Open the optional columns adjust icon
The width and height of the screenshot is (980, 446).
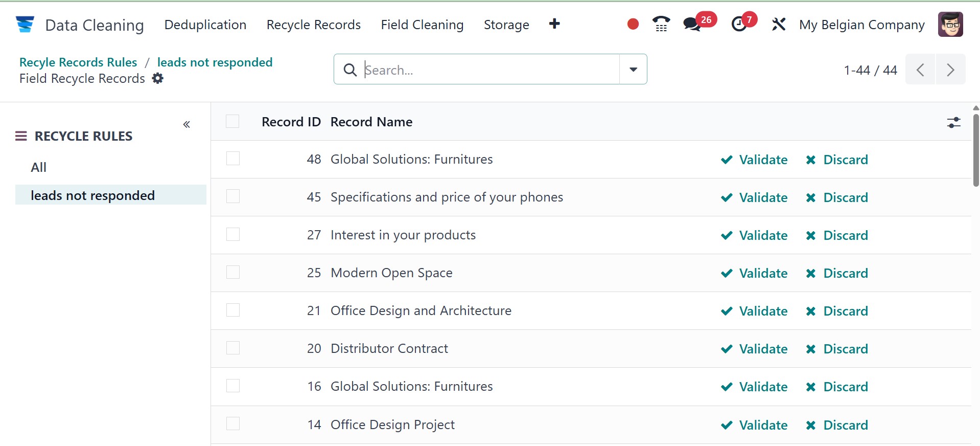[953, 122]
